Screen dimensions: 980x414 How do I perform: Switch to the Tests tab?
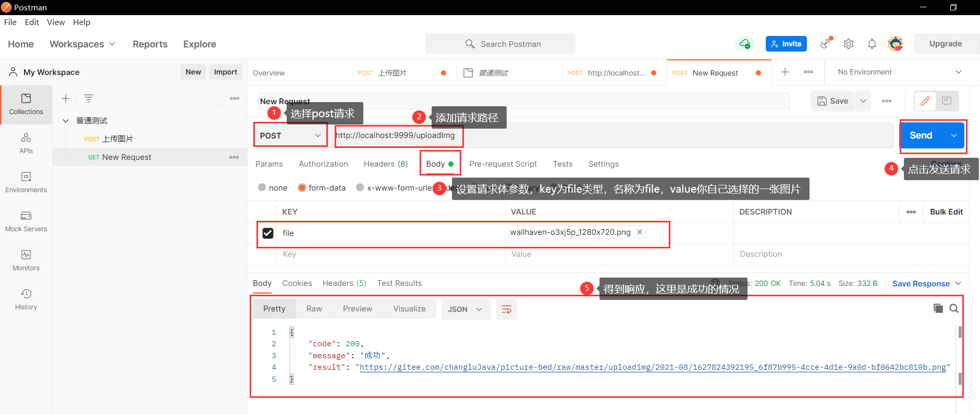tap(562, 164)
